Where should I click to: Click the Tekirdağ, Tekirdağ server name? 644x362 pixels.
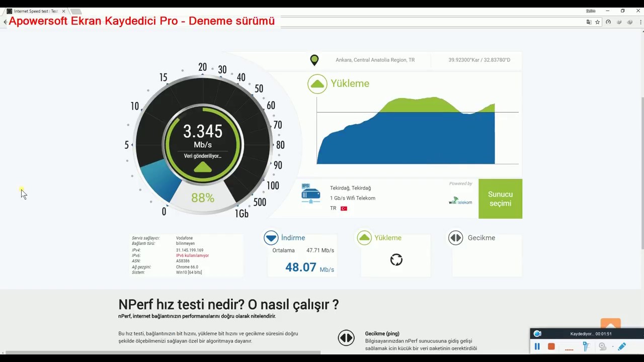pyautogui.click(x=350, y=188)
